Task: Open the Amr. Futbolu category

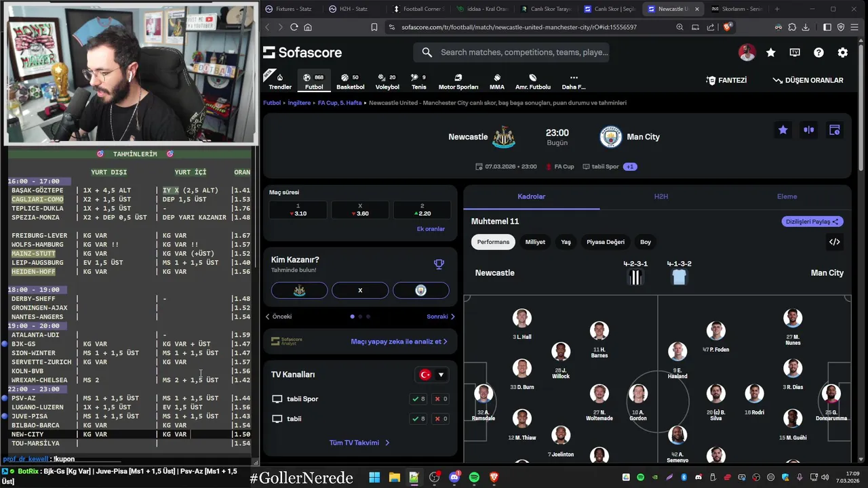Action: pyautogui.click(x=533, y=81)
